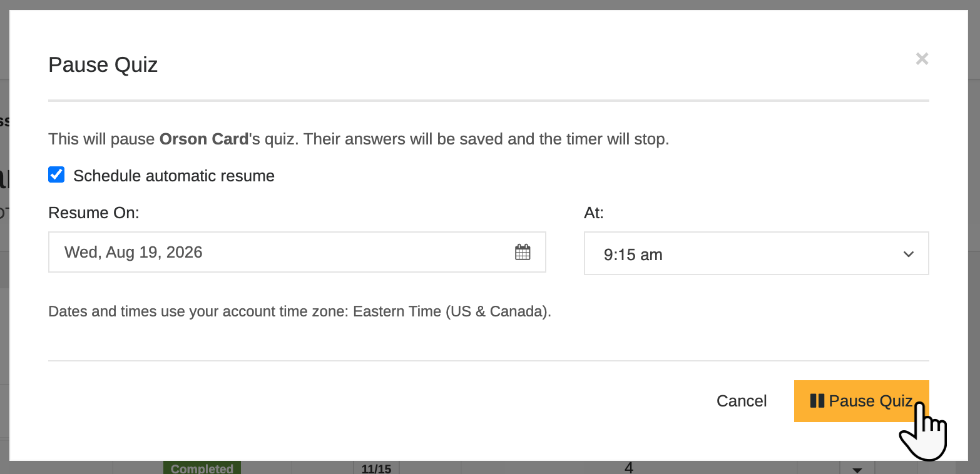Screen dimensions: 980x474
Task: Click the Wed, Aug 19, 2026 date text
Action: pyautogui.click(x=133, y=252)
